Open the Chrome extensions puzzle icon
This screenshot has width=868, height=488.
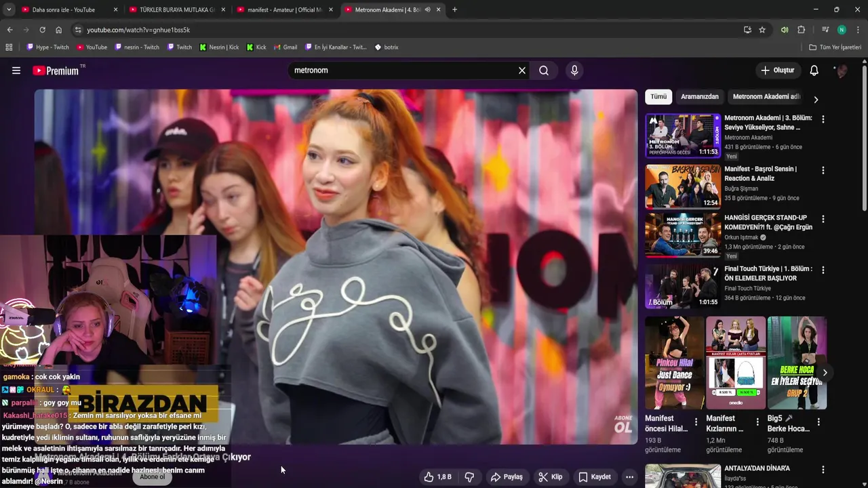pyautogui.click(x=801, y=30)
